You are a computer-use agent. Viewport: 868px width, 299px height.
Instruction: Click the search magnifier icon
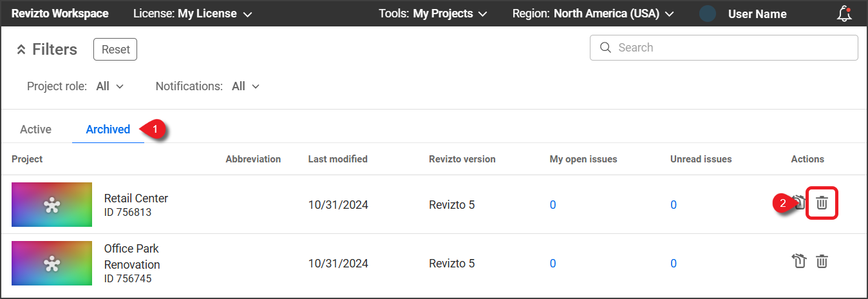pos(605,48)
